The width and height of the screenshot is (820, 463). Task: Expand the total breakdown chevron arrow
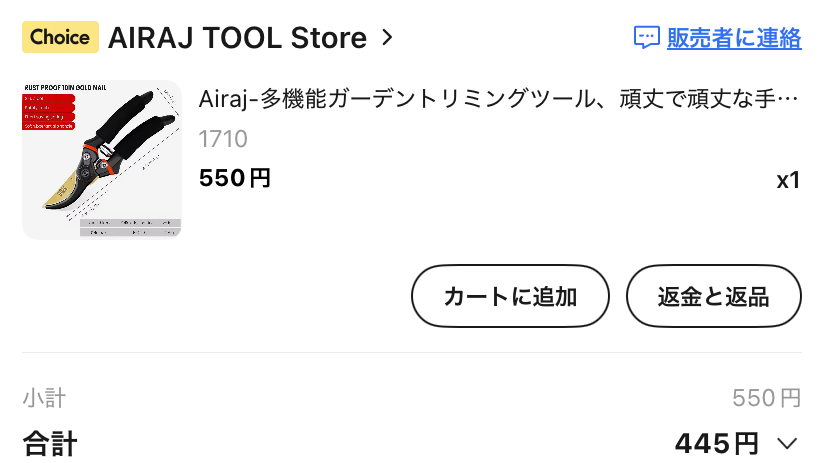786,443
